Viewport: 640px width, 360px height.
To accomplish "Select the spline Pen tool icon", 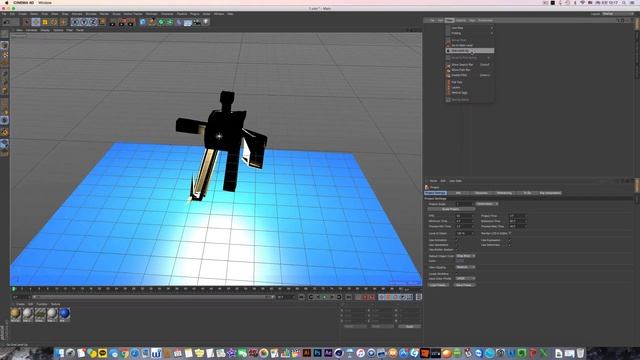I will pos(152,22).
